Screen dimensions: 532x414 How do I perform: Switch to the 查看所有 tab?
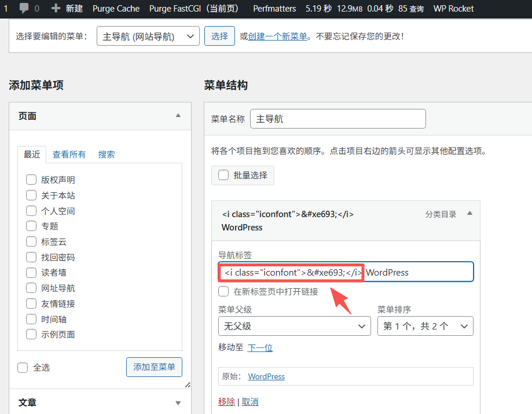pyautogui.click(x=69, y=154)
